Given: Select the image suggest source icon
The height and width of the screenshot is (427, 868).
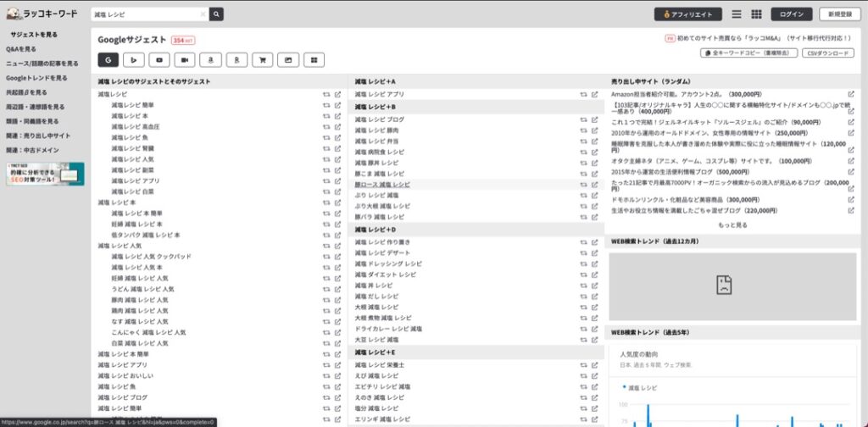Looking at the screenshot, I should 288,60.
